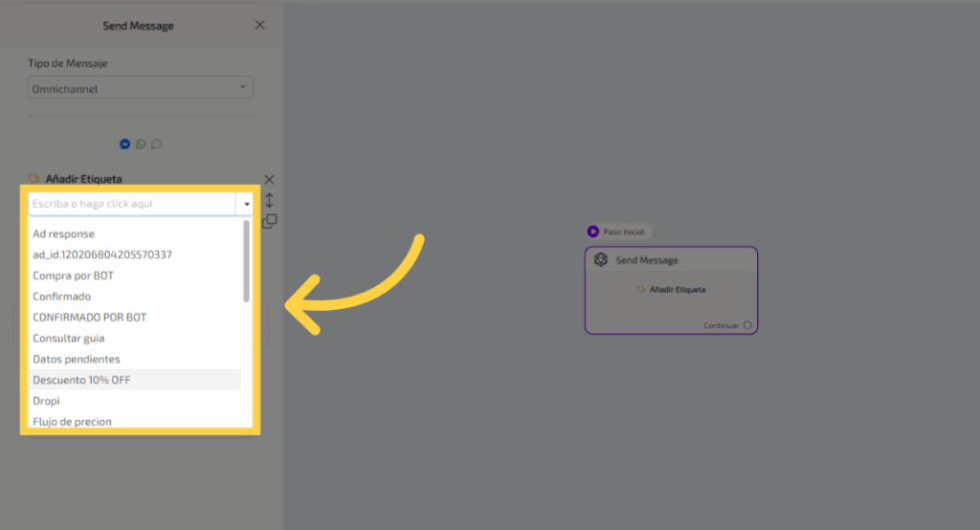Viewport: 980px width, 530px height.
Task: Select the Añadir Etiqueta label in canvas node
Action: click(x=677, y=289)
